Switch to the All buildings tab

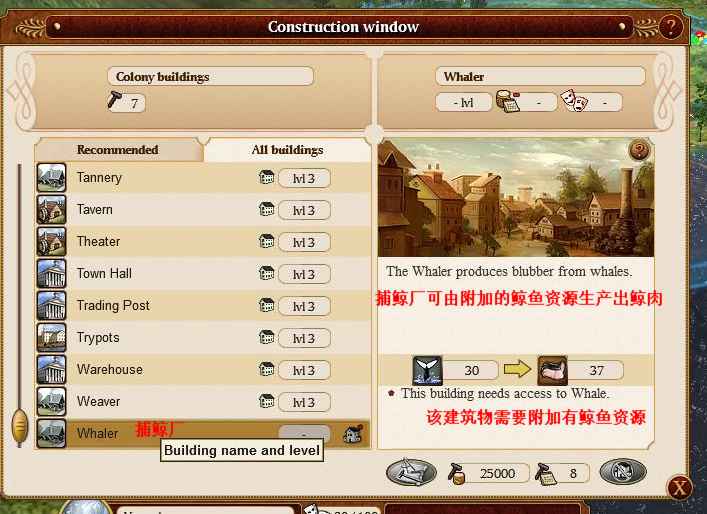[287, 150]
